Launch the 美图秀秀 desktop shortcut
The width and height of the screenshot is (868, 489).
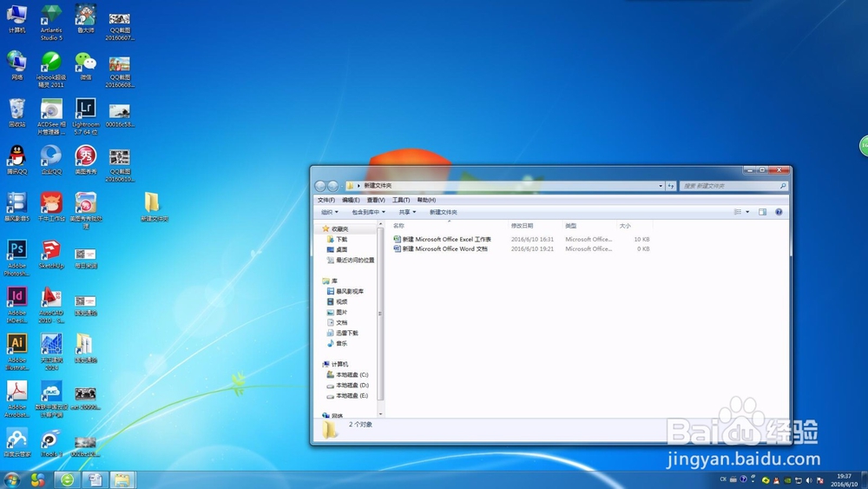click(85, 160)
